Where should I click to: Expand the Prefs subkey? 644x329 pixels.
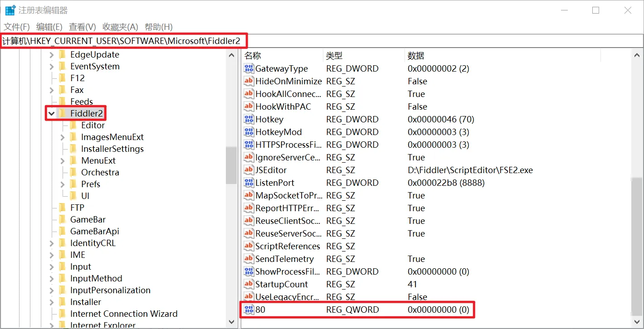click(x=63, y=184)
